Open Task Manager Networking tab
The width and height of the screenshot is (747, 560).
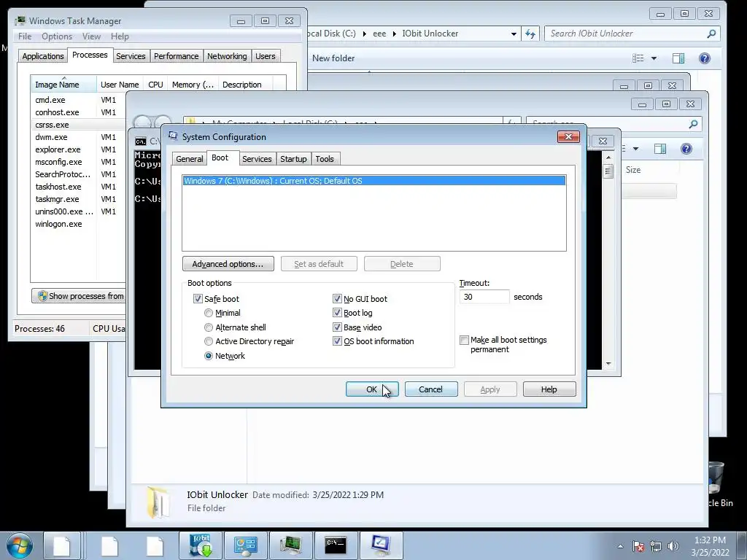(x=227, y=56)
